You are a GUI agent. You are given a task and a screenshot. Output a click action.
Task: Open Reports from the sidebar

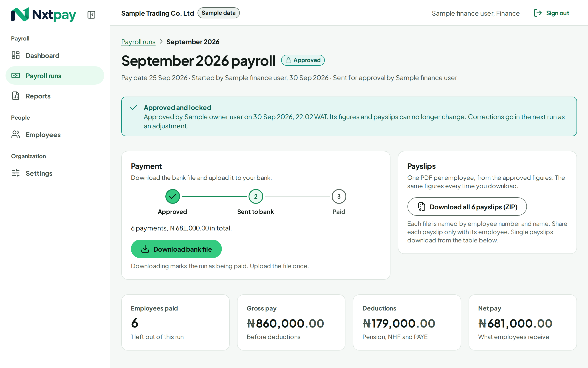coord(55,96)
